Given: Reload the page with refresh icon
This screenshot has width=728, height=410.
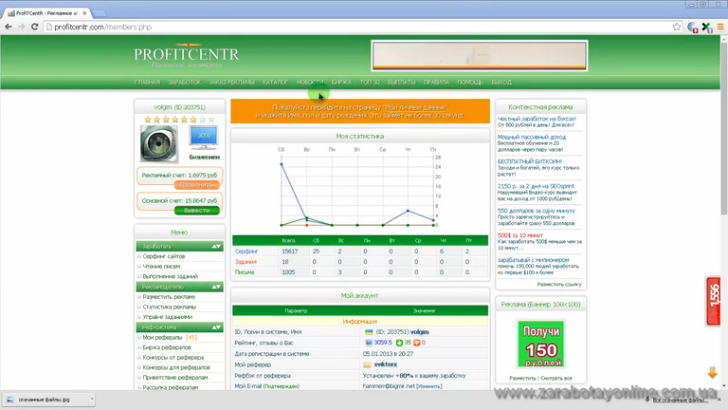Looking at the screenshot, I should pyautogui.click(x=34, y=27).
